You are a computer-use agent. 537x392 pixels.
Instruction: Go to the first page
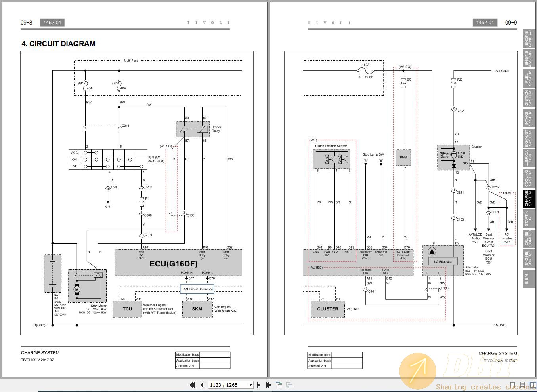(193, 385)
